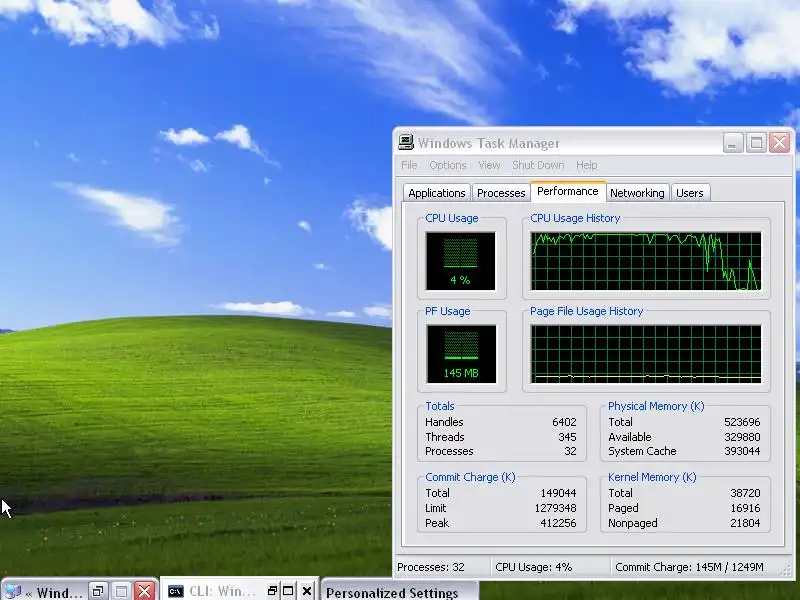Open the View menu
The image size is (800, 600).
coord(489,165)
